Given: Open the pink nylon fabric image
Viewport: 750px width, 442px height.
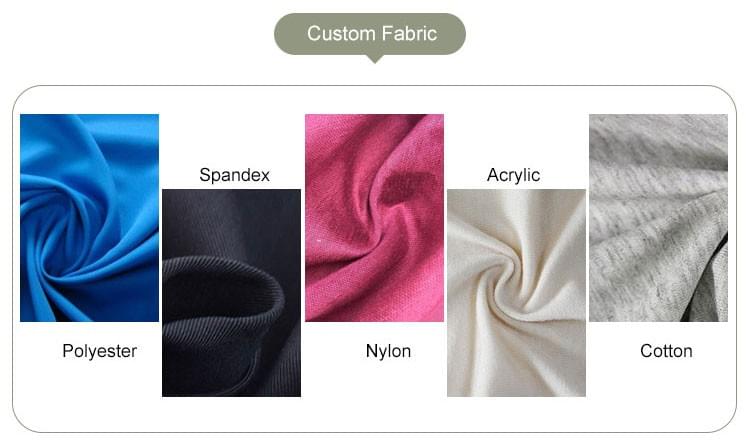Looking at the screenshot, I should pyautogui.click(x=375, y=218).
